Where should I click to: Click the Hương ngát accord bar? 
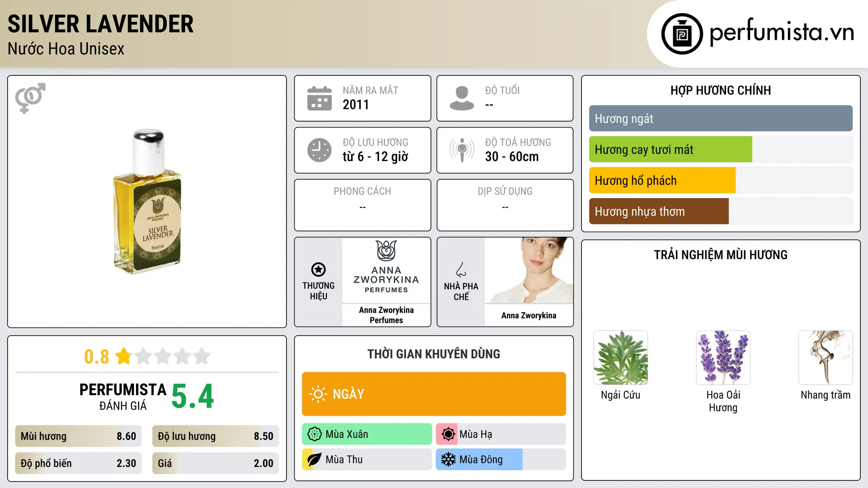721,119
